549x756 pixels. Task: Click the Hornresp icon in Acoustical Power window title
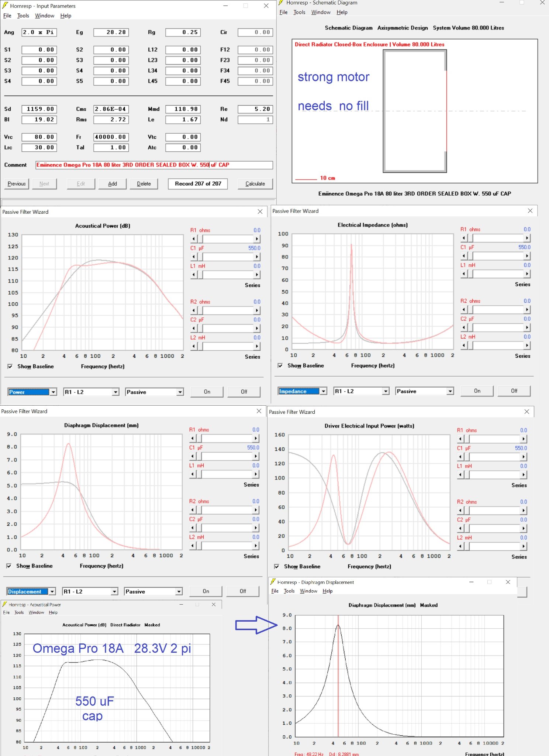pyautogui.click(x=4, y=604)
